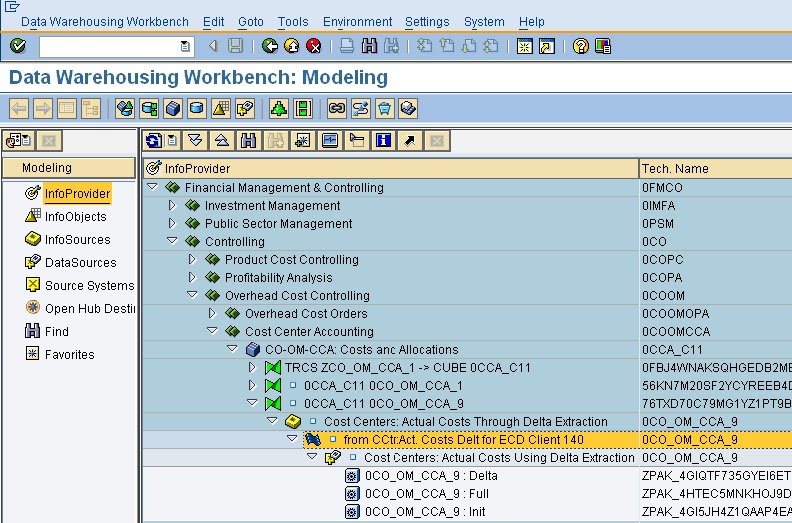792x523 pixels.
Task: Expand the TRCS ZCO_OM_CCA_1 -> CUBE 0CCA_C11 node
Action: pyautogui.click(x=252, y=367)
